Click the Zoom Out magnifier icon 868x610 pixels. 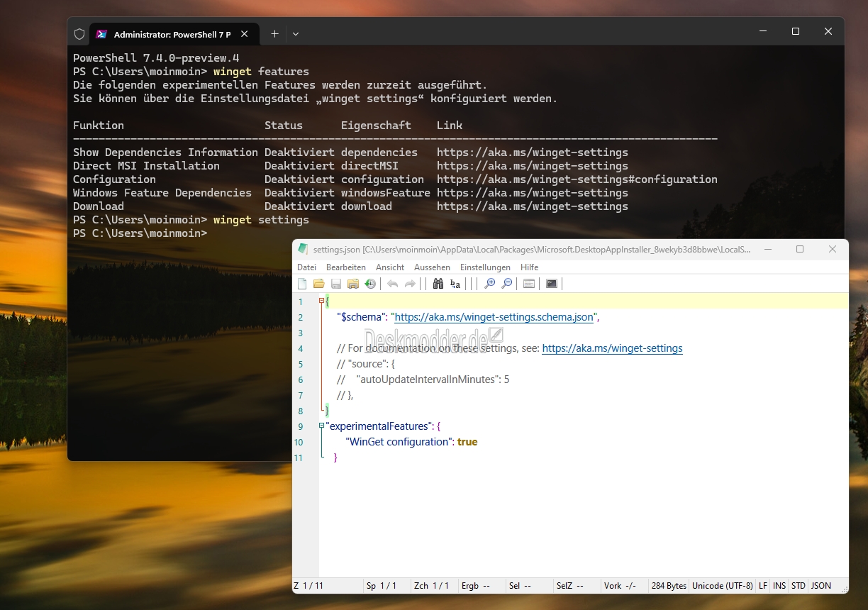click(506, 284)
